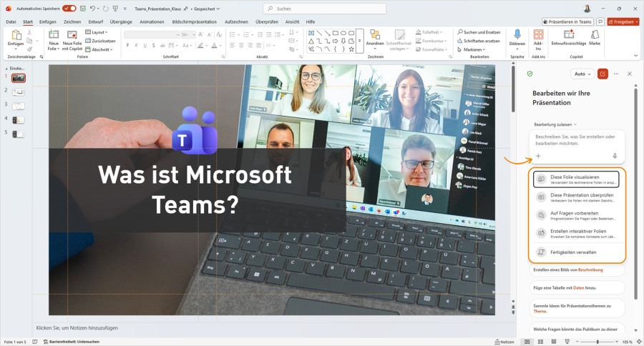Image resolution: width=644 pixels, height=346 pixels.
Task: Click the fit slide to window icon
Action: click(x=639, y=342)
